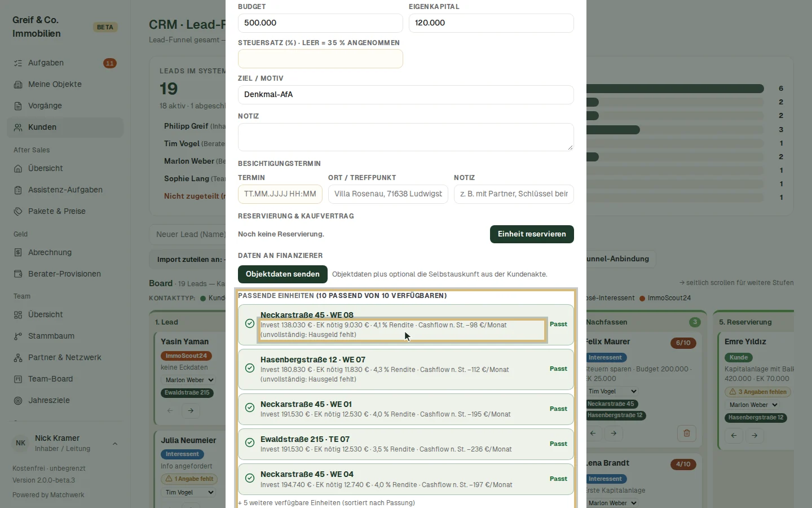Toggle checkmark for Ewaldstraße 215 · TE 07
The image size is (812, 508).
pos(250,443)
